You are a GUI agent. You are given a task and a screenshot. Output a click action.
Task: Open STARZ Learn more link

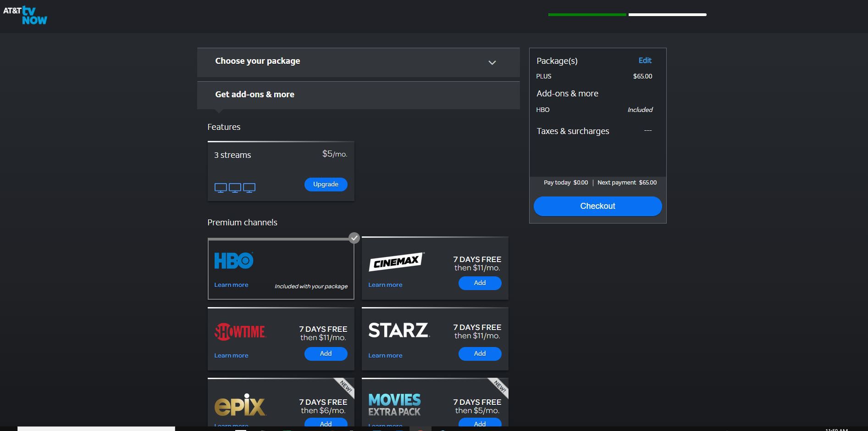pos(385,356)
